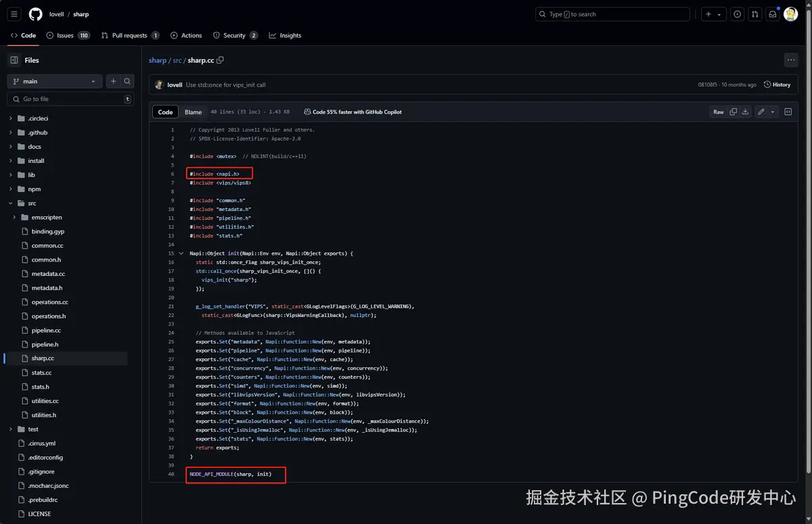Expand the install folder
Screen dimensions: 812x524
tap(11, 161)
